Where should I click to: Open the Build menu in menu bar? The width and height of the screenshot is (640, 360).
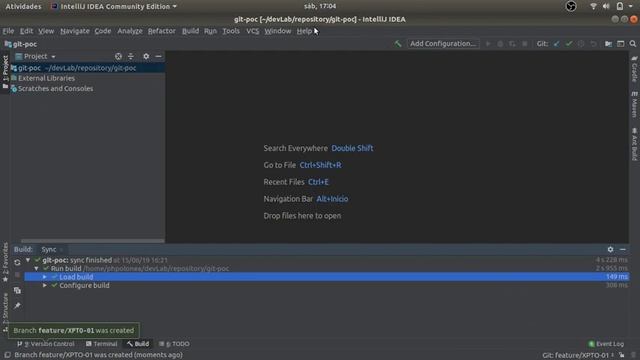190,31
